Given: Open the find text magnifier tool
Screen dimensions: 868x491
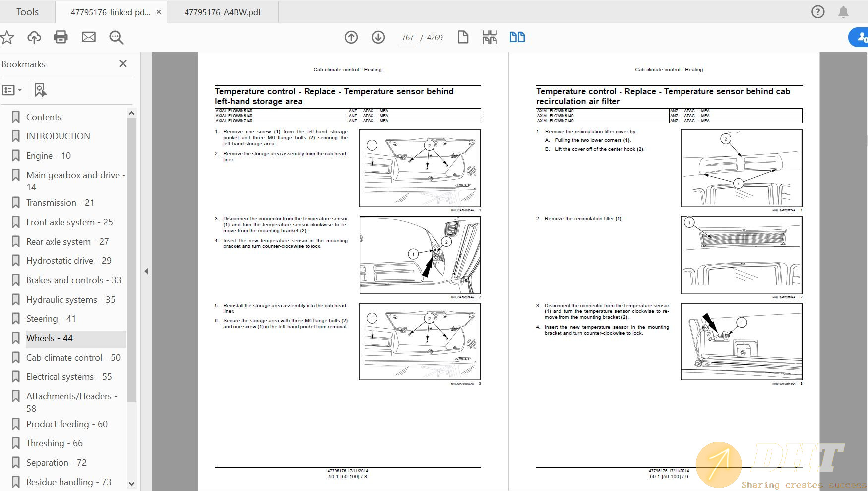Looking at the screenshot, I should [x=116, y=37].
